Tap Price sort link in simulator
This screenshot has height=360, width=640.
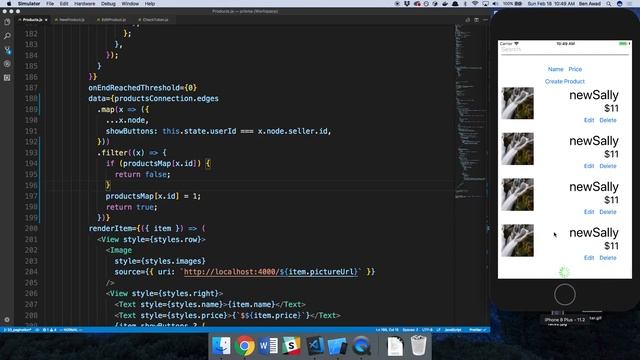click(575, 69)
